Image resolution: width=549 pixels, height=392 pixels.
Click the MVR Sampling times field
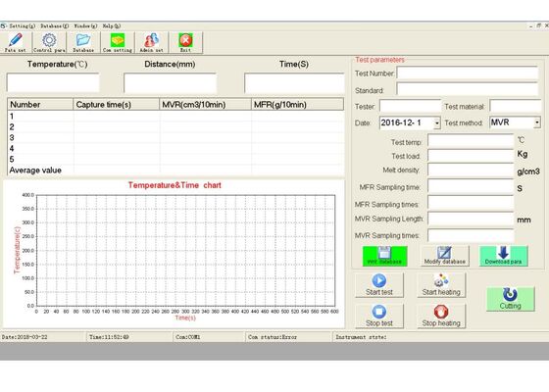pos(471,235)
